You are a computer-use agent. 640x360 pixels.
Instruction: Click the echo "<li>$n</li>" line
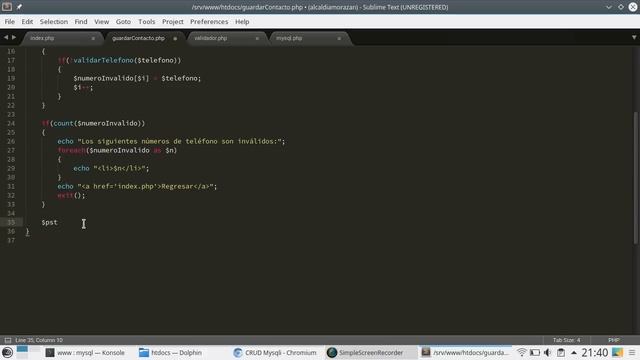[x=111, y=168]
